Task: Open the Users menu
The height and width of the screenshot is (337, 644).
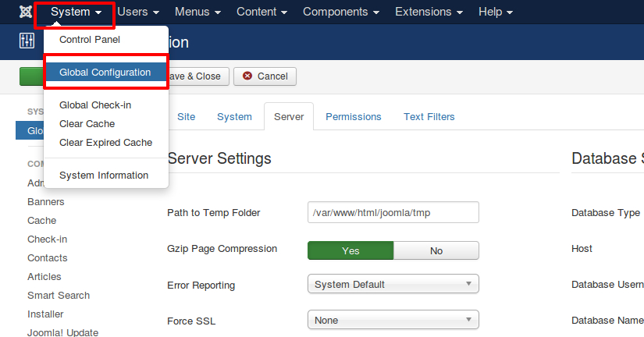Action: point(138,12)
